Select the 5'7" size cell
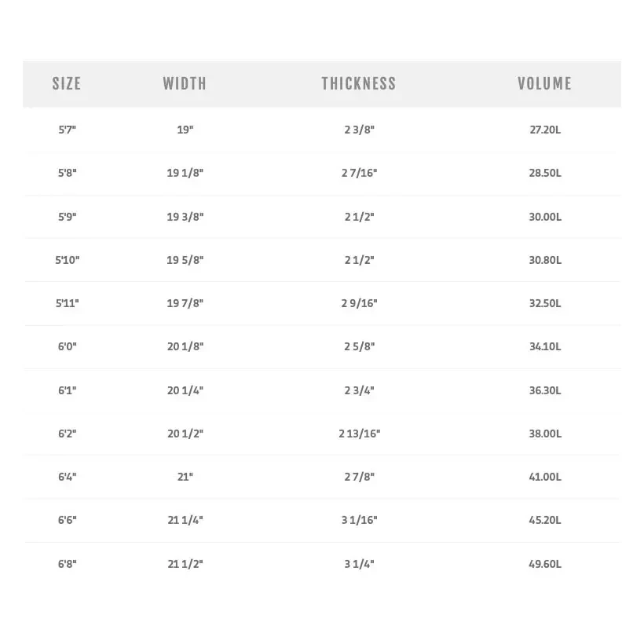644x644 pixels. click(67, 130)
